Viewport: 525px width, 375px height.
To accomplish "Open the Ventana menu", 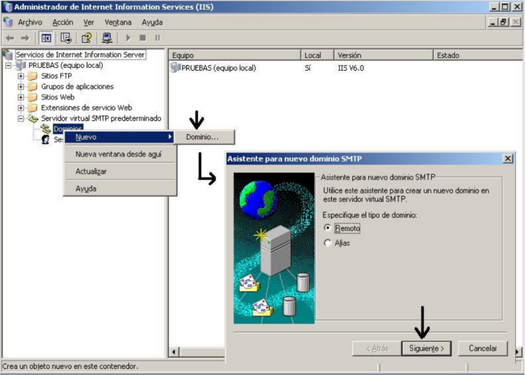I will click(118, 22).
